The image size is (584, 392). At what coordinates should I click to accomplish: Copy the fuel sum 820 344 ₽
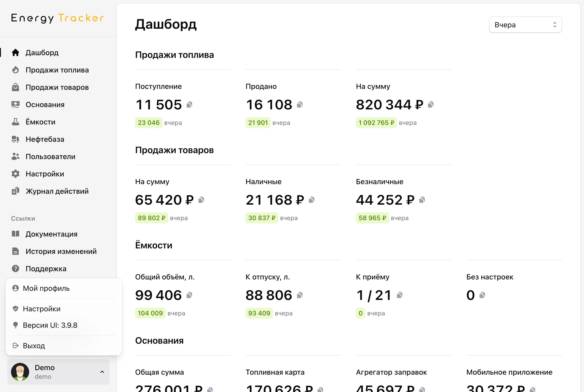pyautogui.click(x=431, y=105)
